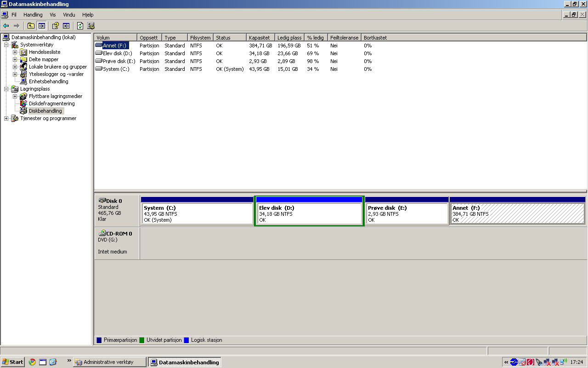Collapse the Lagringsplass tree node
Screen dimensions: 588x368
pos(6,89)
